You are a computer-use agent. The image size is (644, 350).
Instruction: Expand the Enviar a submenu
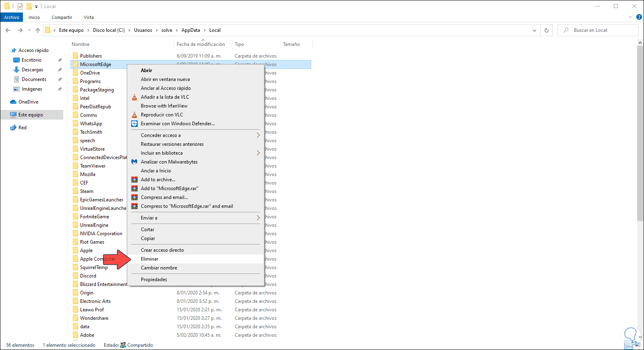(258, 218)
